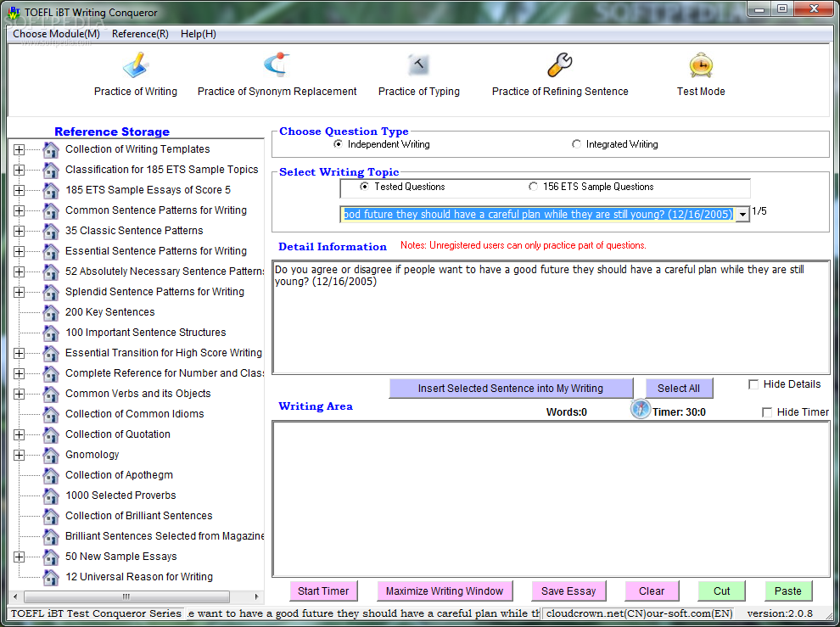Click the Save Essay button

pos(568,591)
